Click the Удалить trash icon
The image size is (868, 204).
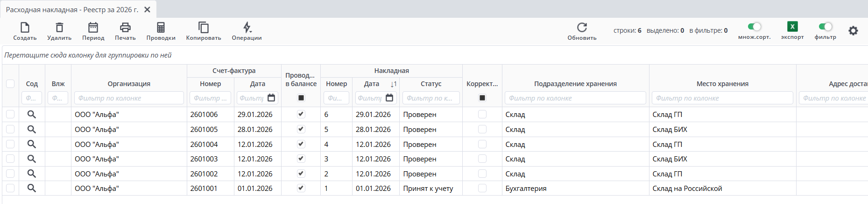point(59,28)
